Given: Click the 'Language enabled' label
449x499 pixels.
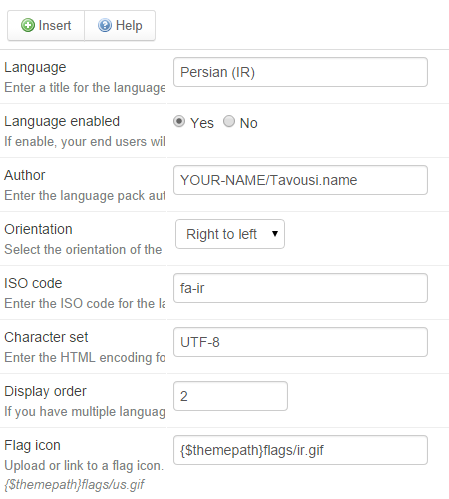Looking at the screenshot, I should coord(62,121).
